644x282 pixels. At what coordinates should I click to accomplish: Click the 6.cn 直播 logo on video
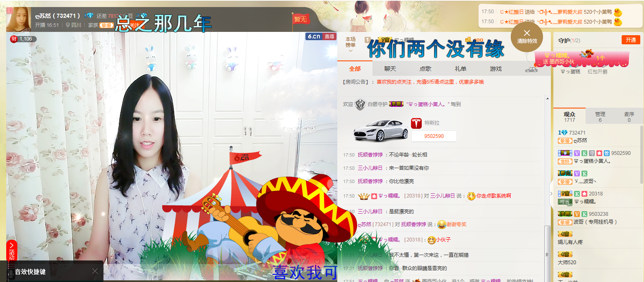[x=321, y=36]
